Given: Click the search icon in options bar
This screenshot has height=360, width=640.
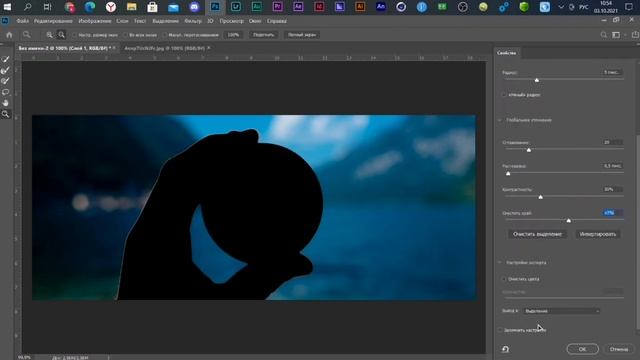Looking at the screenshot, I should click(604, 35).
